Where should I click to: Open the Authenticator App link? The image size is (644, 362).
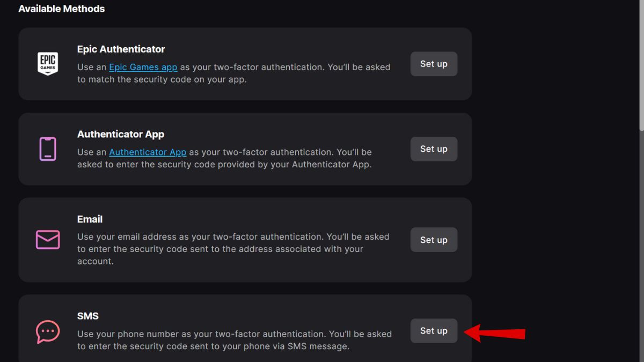pos(148,152)
